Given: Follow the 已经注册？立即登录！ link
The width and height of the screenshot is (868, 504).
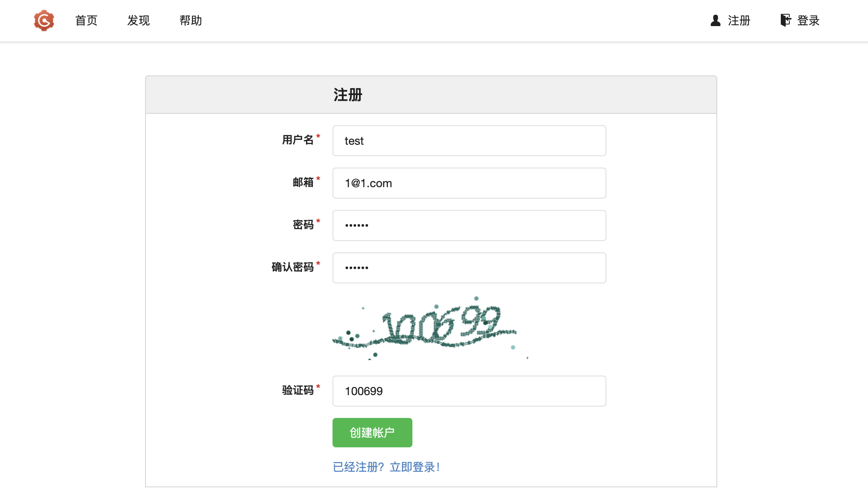Looking at the screenshot, I should click(386, 467).
